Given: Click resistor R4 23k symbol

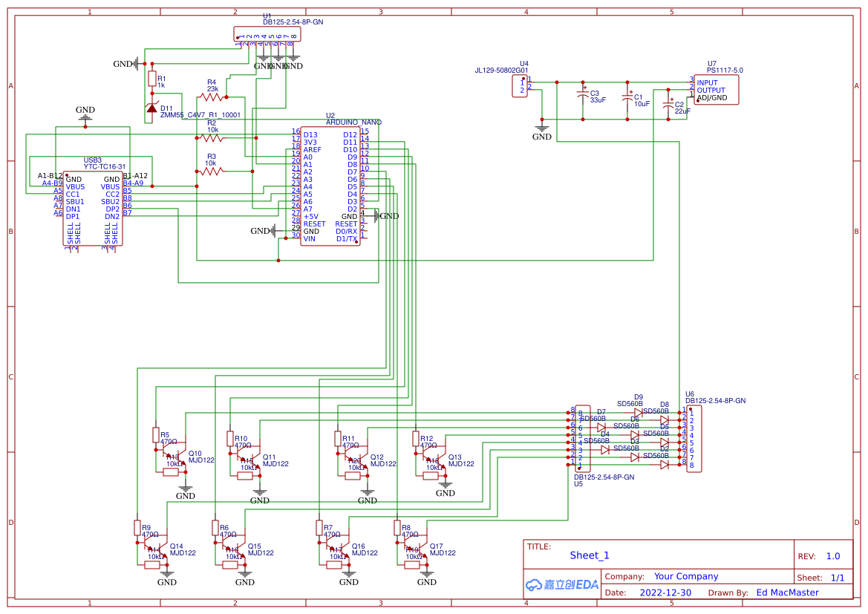Looking at the screenshot, I should tap(210, 98).
